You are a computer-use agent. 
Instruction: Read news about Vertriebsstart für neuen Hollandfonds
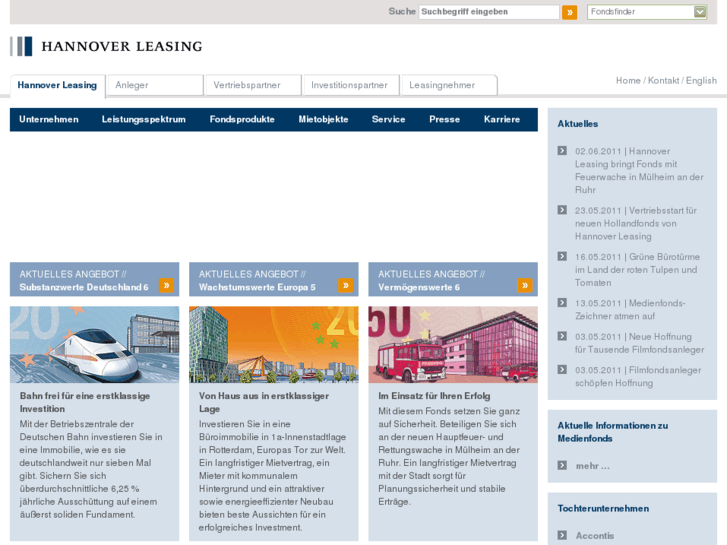pyautogui.click(x=636, y=224)
